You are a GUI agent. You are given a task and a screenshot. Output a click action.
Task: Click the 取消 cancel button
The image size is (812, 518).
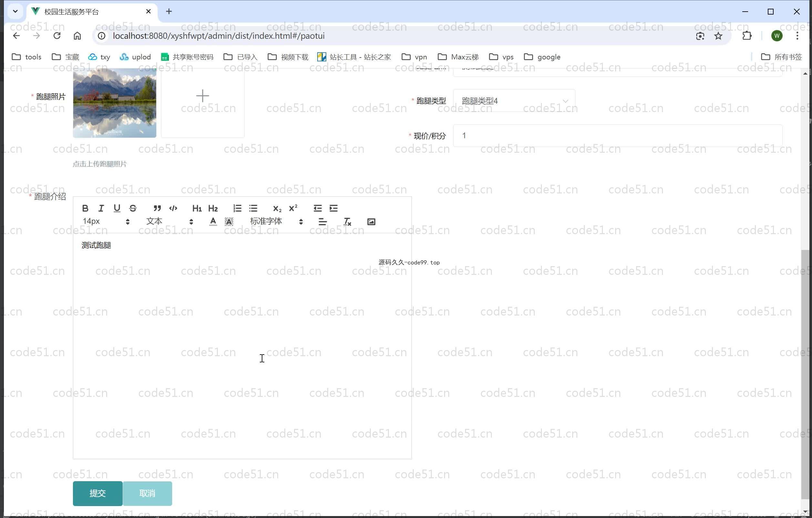(x=147, y=493)
